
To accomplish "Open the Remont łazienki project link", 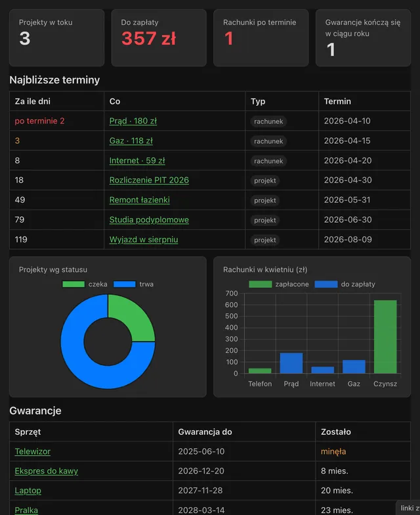I will pyautogui.click(x=139, y=200).
